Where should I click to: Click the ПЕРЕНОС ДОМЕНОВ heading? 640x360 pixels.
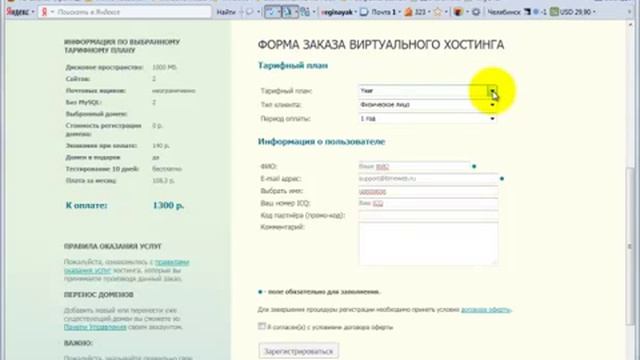(x=98, y=294)
